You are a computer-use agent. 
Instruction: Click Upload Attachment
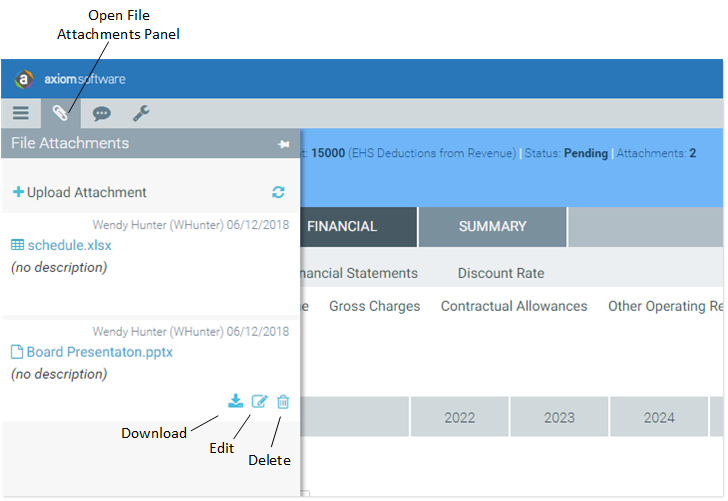tap(80, 192)
